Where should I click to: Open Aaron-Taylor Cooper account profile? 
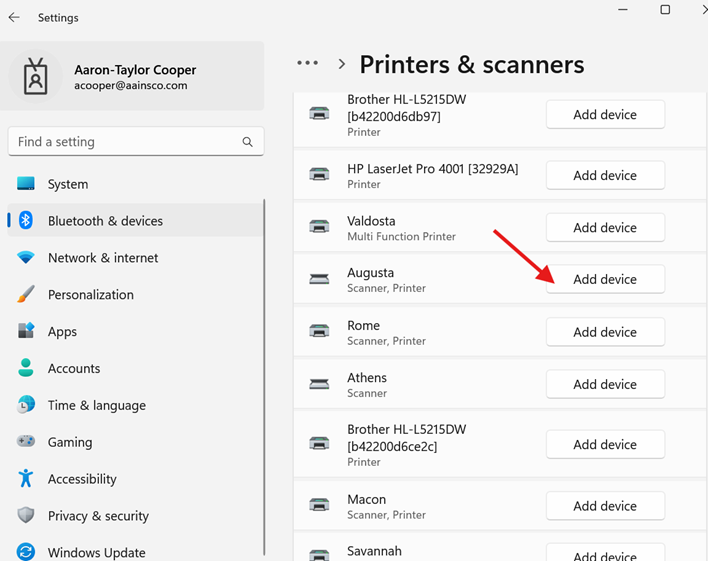tap(135, 77)
